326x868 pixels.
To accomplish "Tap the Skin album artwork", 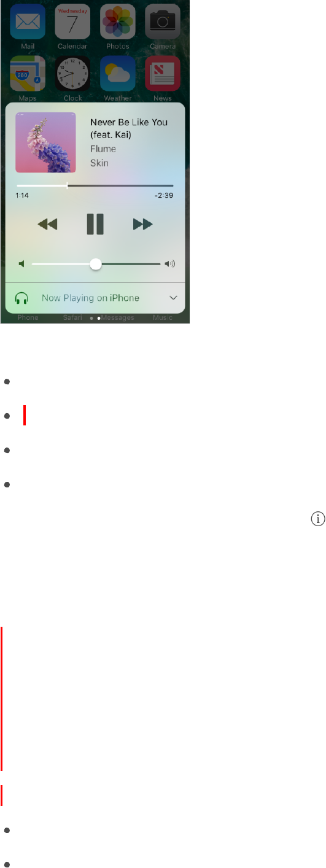I will (x=46, y=142).
